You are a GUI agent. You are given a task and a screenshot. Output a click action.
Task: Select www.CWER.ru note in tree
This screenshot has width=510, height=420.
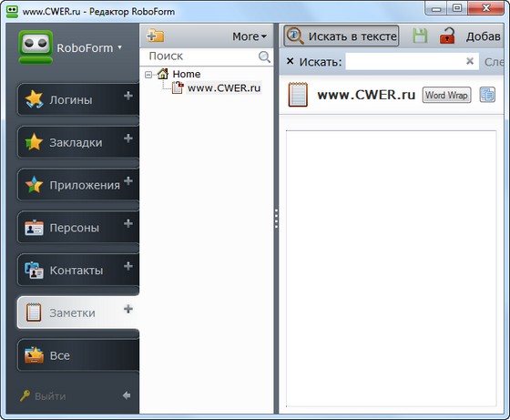(224, 87)
